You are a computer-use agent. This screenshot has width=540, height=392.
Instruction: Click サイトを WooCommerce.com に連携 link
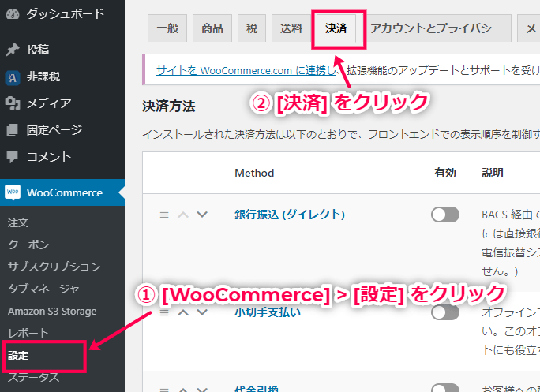click(246, 70)
